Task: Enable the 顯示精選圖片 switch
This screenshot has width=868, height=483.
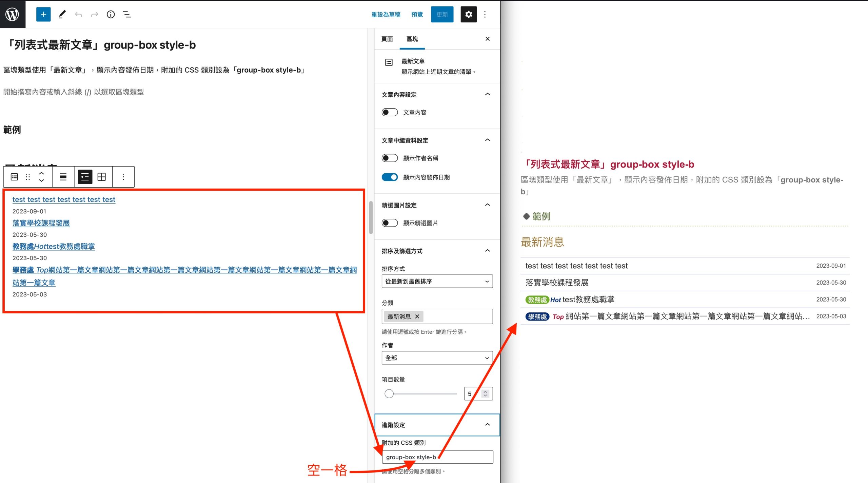Action: [x=390, y=223]
